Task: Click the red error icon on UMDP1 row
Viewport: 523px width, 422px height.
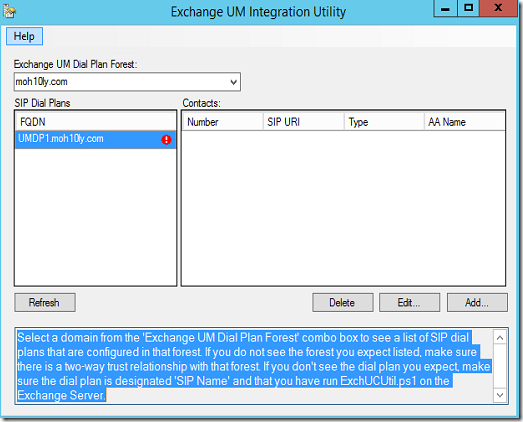Action: (x=166, y=139)
